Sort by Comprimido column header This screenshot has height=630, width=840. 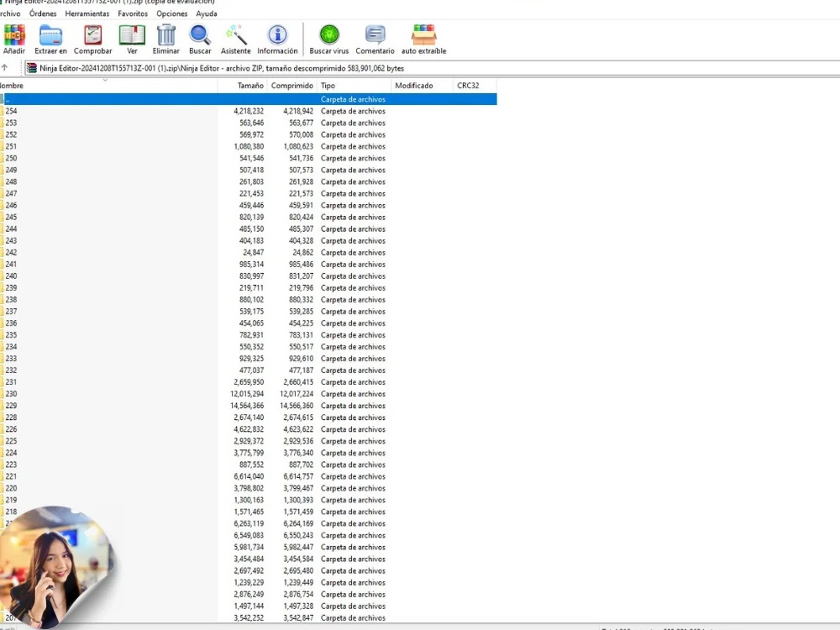[x=292, y=86]
